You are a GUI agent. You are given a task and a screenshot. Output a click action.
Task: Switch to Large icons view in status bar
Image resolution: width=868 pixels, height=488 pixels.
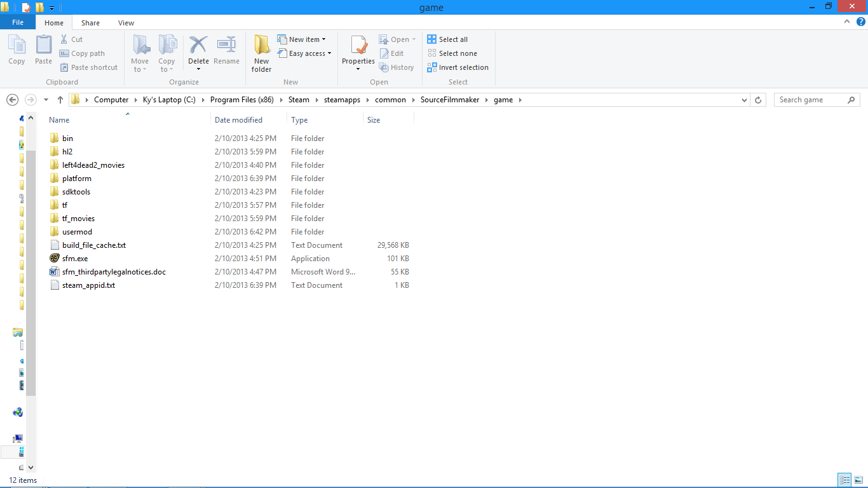858,480
